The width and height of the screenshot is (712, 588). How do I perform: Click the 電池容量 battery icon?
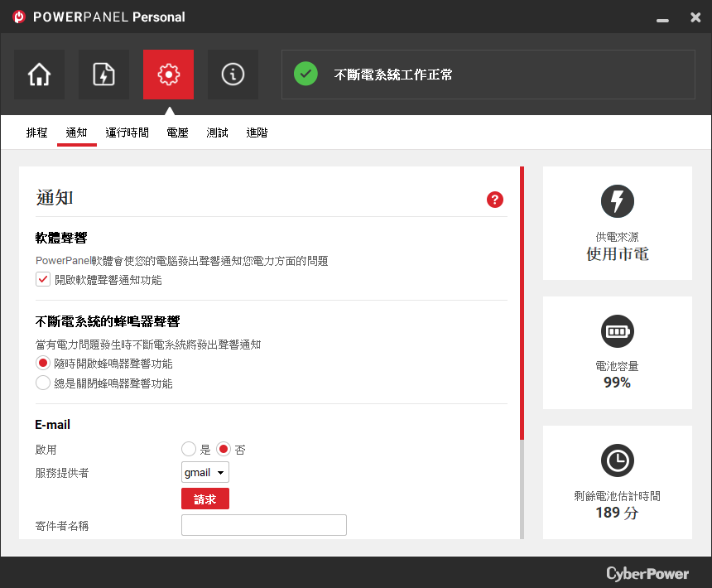(617, 331)
